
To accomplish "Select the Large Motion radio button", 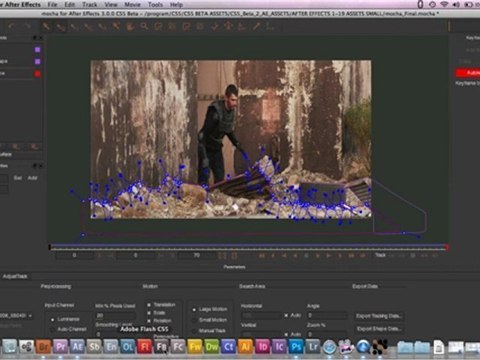I will click(194, 310).
